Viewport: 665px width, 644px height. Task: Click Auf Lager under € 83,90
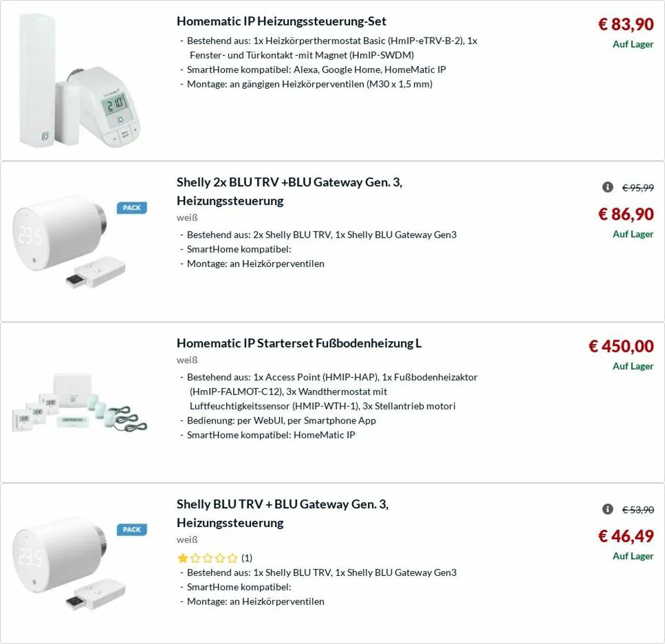[x=633, y=44]
